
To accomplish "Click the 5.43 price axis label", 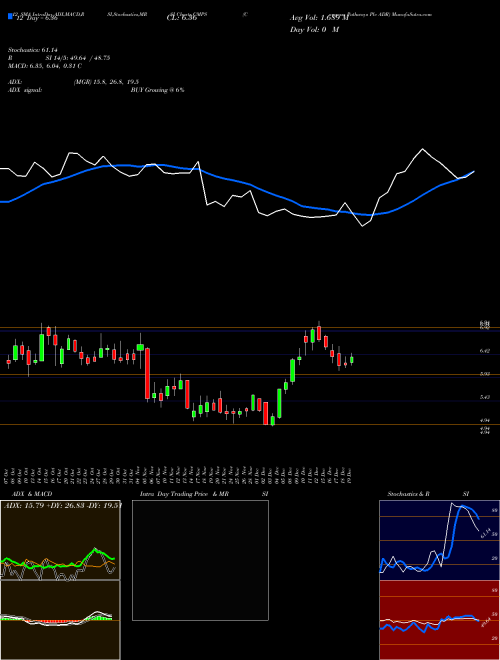I will (x=484, y=397).
